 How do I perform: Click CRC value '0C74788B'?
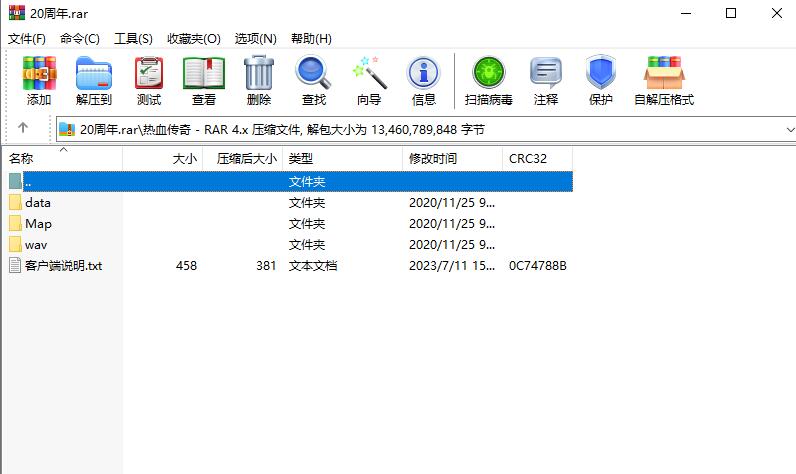pos(538,265)
